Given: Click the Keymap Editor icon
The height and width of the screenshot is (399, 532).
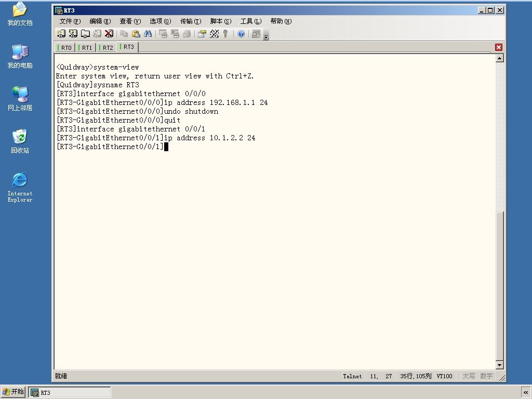Looking at the screenshot, I should coord(214,34).
